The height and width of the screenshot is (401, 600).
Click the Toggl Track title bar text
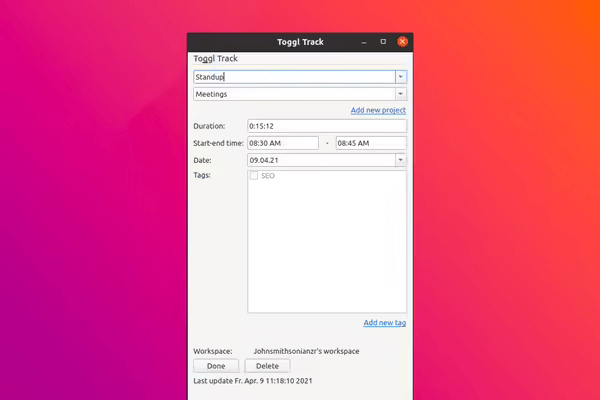(x=300, y=42)
